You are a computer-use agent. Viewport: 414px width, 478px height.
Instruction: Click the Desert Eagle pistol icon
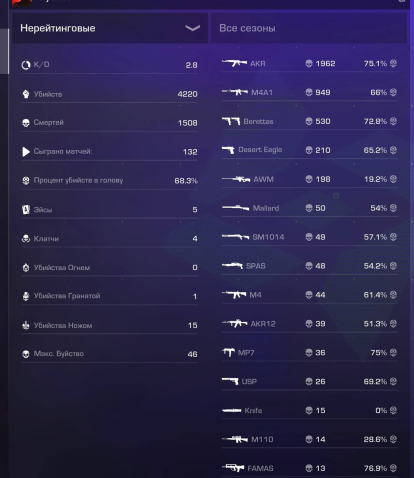[x=228, y=150]
